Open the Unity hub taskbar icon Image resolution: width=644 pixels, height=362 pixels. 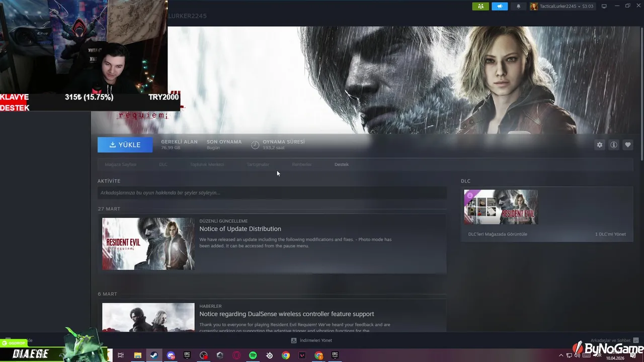[220, 355]
